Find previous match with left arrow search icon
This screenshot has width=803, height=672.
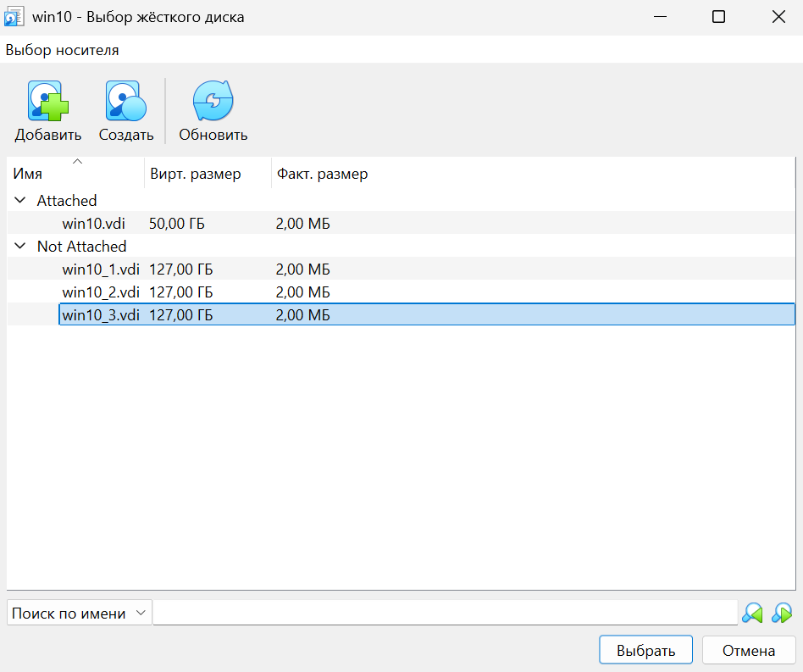[x=752, y=613]
